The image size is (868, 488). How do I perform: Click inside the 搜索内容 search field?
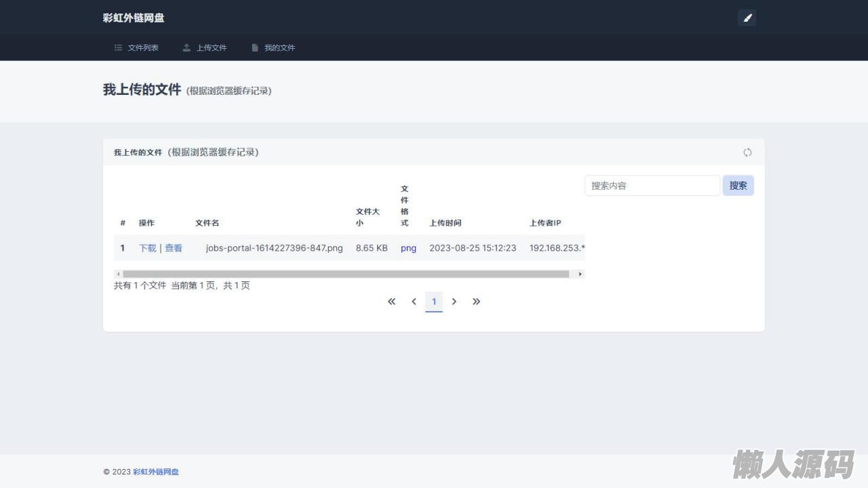point(652,186)
